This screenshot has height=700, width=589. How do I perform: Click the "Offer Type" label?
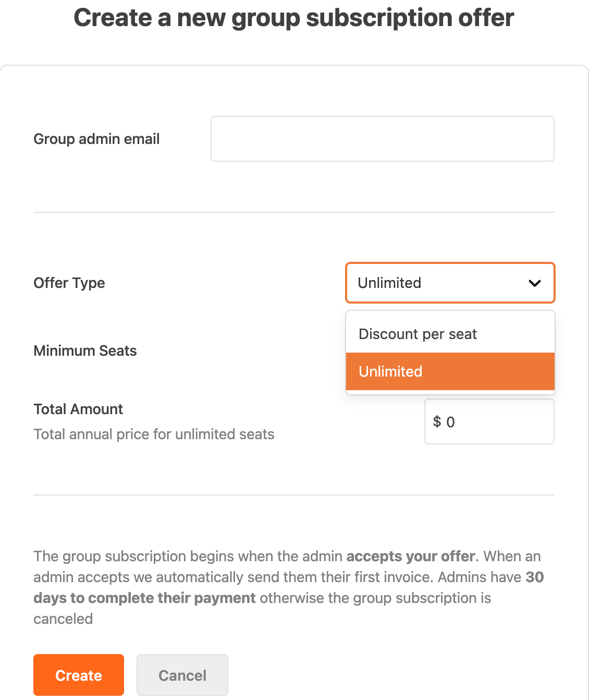(69, 283)
